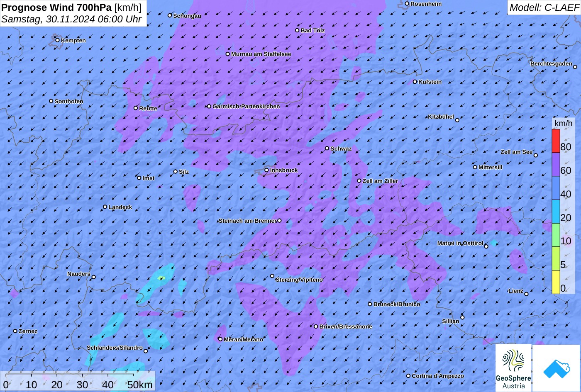This screenshot has height=392, width=581.
Task: Click the Lienz marker dot
Action: [526, 294]
